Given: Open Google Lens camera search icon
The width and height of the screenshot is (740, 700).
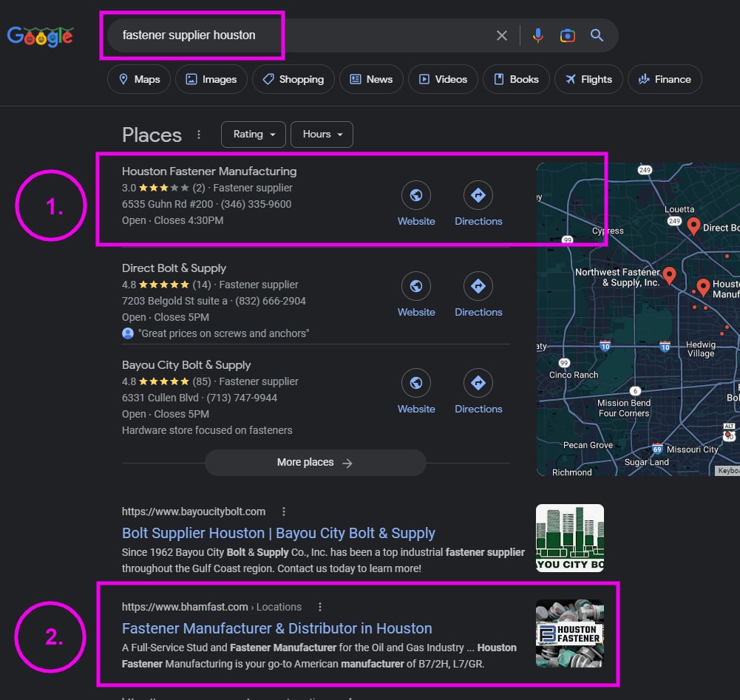Looking at the screenshot, I should (x=567, y=35).
